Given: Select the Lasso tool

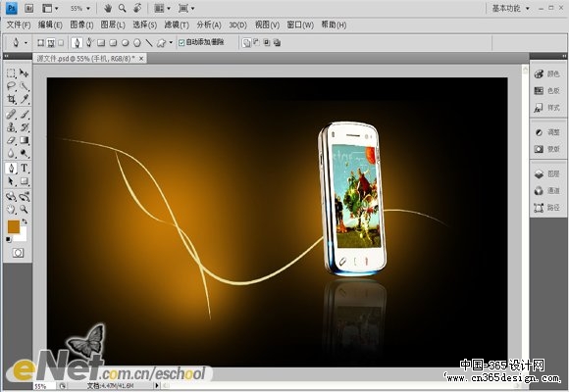Looking at the screenshot, I should [x=11, y=86].
